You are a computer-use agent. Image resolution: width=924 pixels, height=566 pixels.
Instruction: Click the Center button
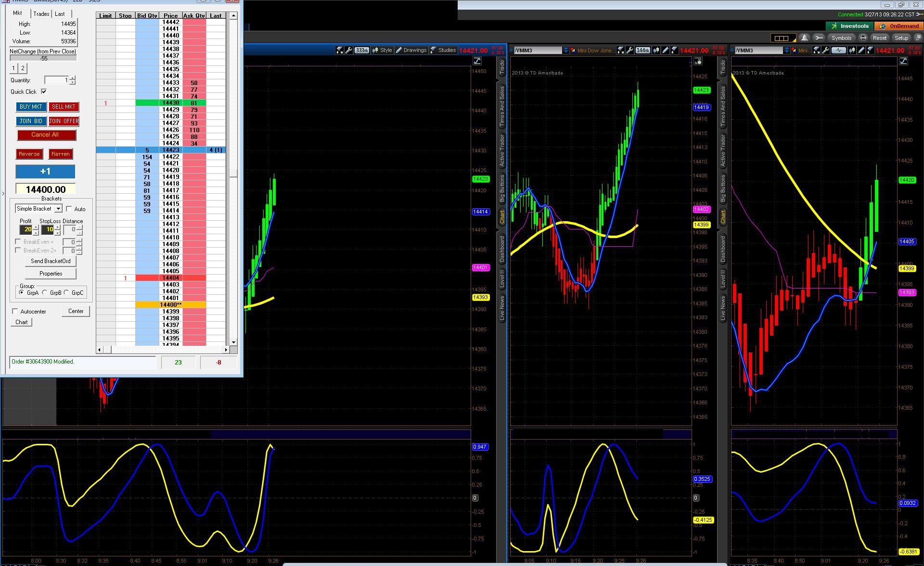[x=76, y=311]
